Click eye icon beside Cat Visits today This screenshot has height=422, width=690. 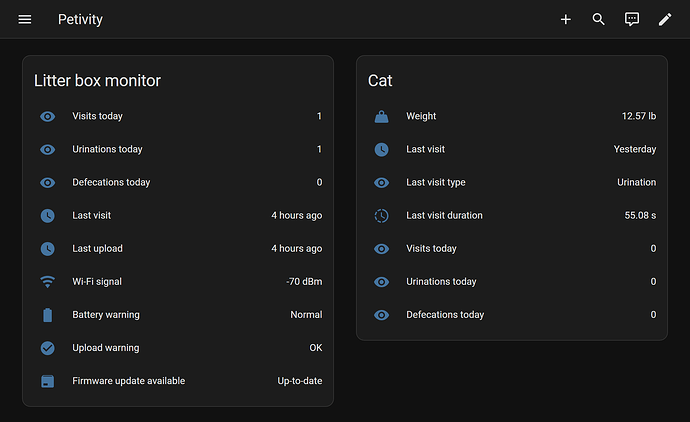pyautogui.click(x=382, y=249)
